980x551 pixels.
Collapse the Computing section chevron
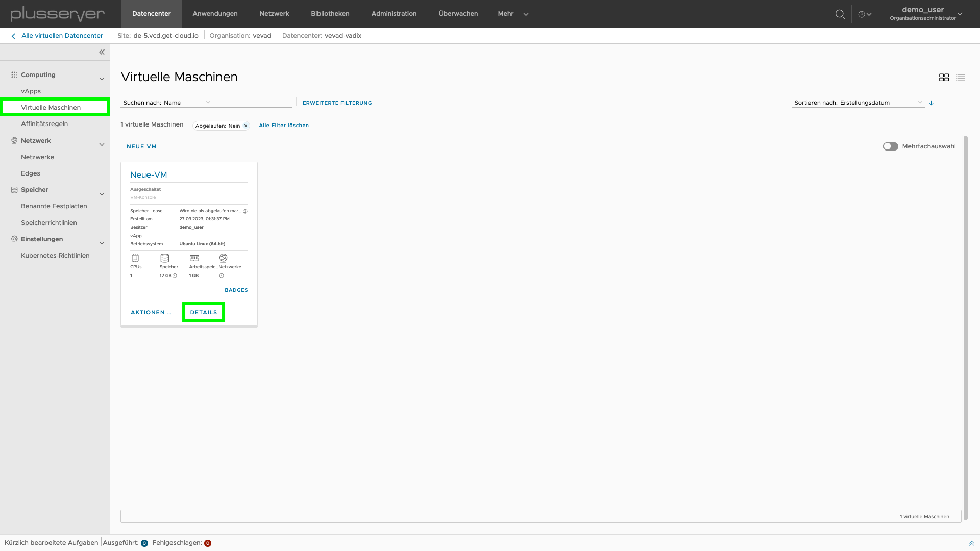point(102,79)
